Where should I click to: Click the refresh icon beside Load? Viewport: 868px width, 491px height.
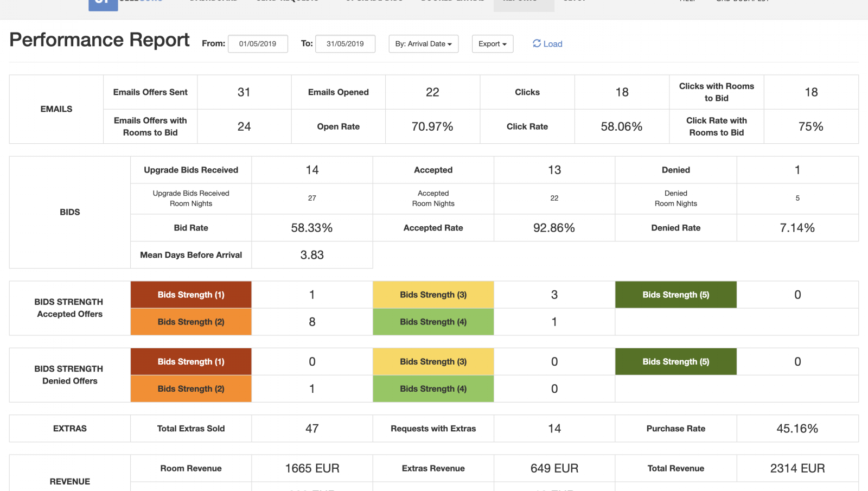(537, 43)
